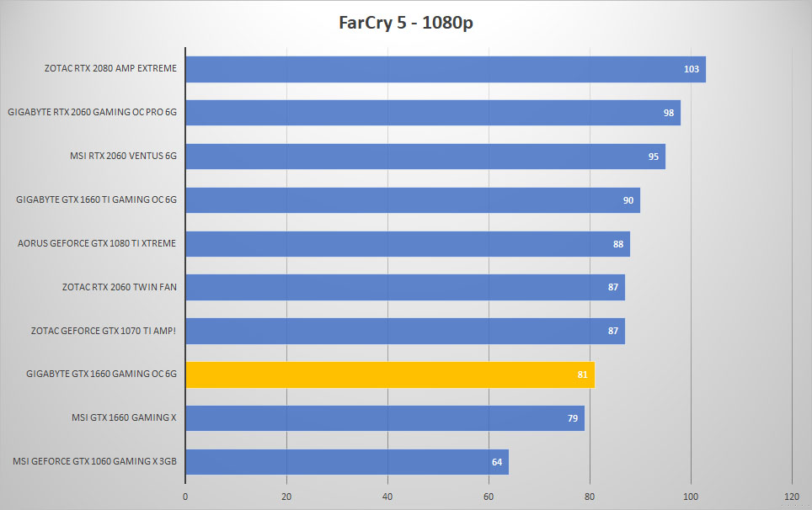The height and width of the screenshot is (510, 812).
Task: Click the chart title FarCry 5 - 1080p
Action: pyautogui.click(x=405, y=23)
